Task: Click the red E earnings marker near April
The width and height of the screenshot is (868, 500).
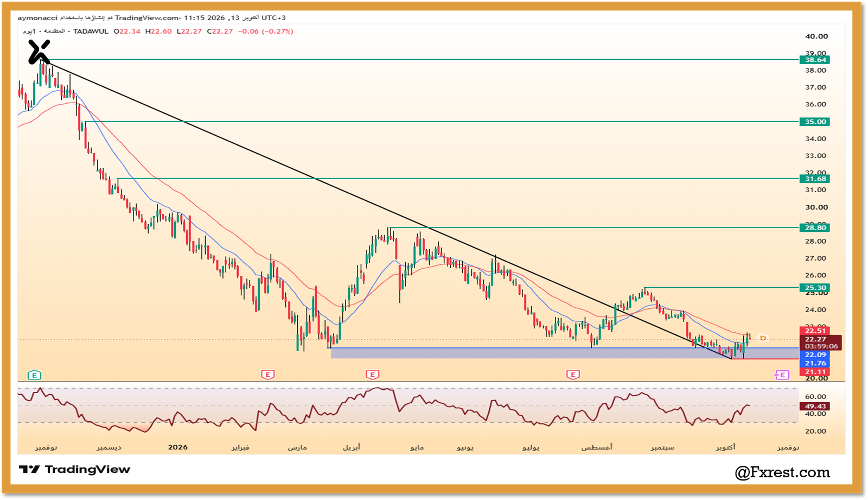Action: pyautogui.click(x=372, y=375)
